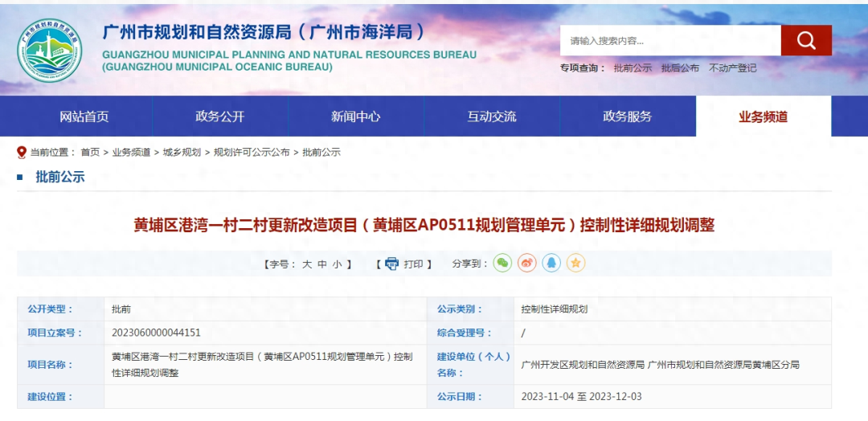Click the 批前公示 section heading
868x421 pixels.
pos(60,177)
